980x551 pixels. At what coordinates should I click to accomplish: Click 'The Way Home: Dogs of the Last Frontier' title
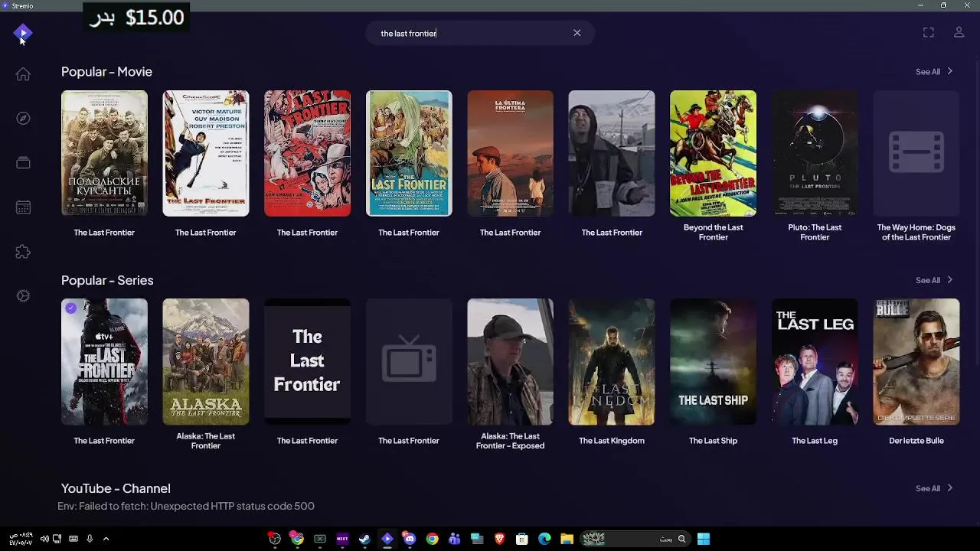[x=916, y=232]
